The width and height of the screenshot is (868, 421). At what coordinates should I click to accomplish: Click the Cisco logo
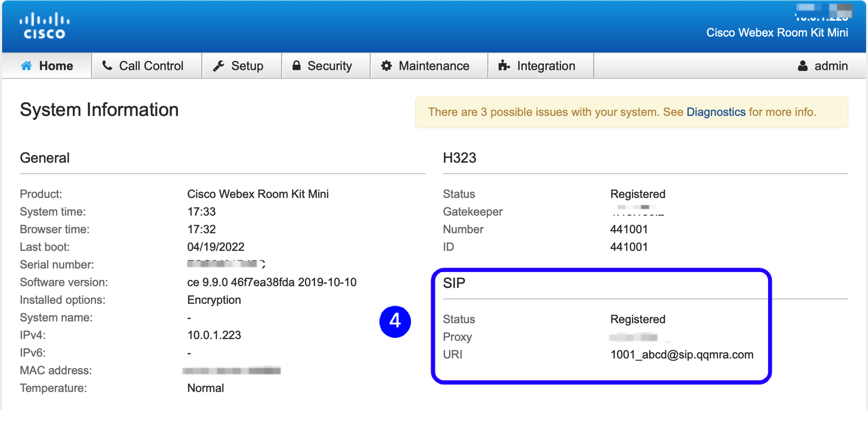click(45, 25)
